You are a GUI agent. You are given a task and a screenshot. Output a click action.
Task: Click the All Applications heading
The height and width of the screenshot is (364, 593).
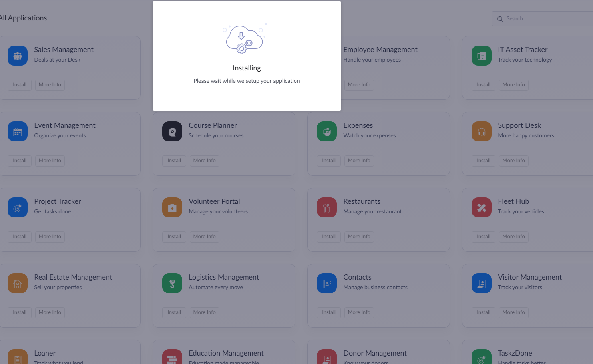pos(23,18)
